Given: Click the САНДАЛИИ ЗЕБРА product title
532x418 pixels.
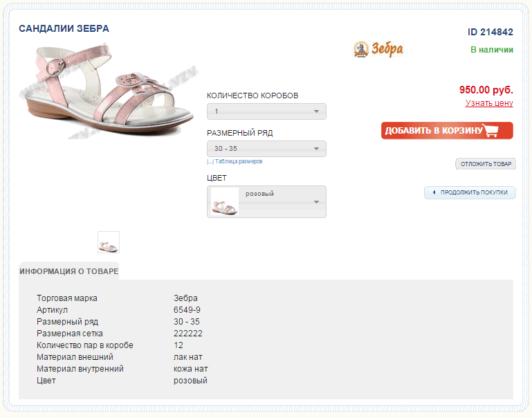Looking at the screenshot, I should pos(64,29).
